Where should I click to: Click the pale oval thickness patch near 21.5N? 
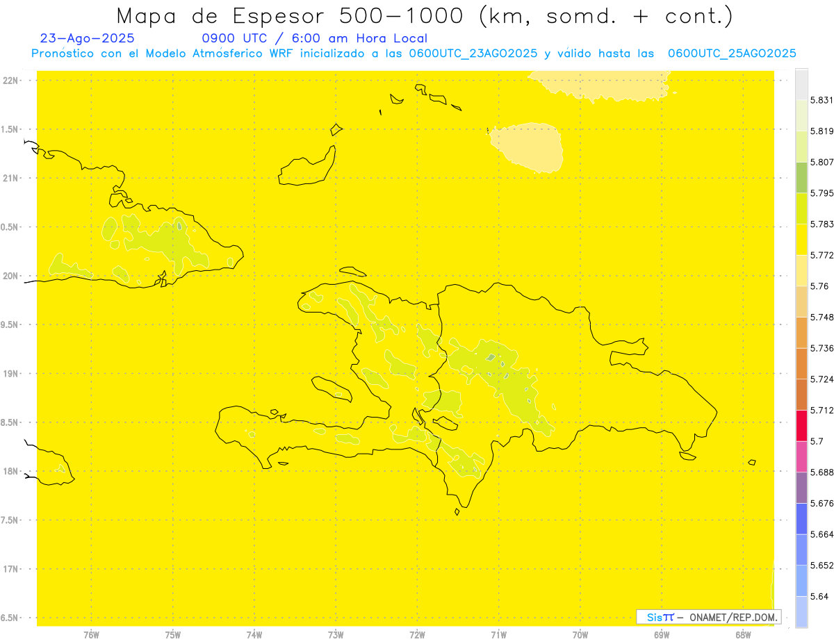(x=527, y=147)
